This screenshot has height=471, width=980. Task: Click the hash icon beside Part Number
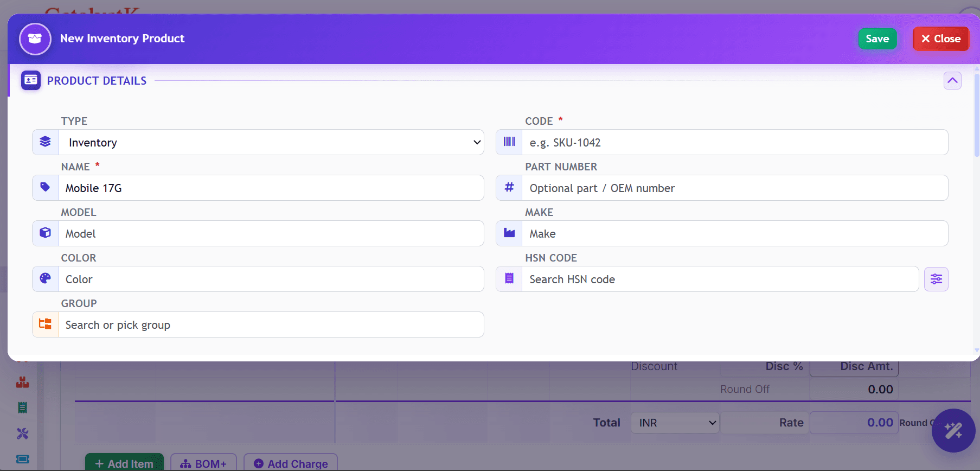click(x=509, y=188)
